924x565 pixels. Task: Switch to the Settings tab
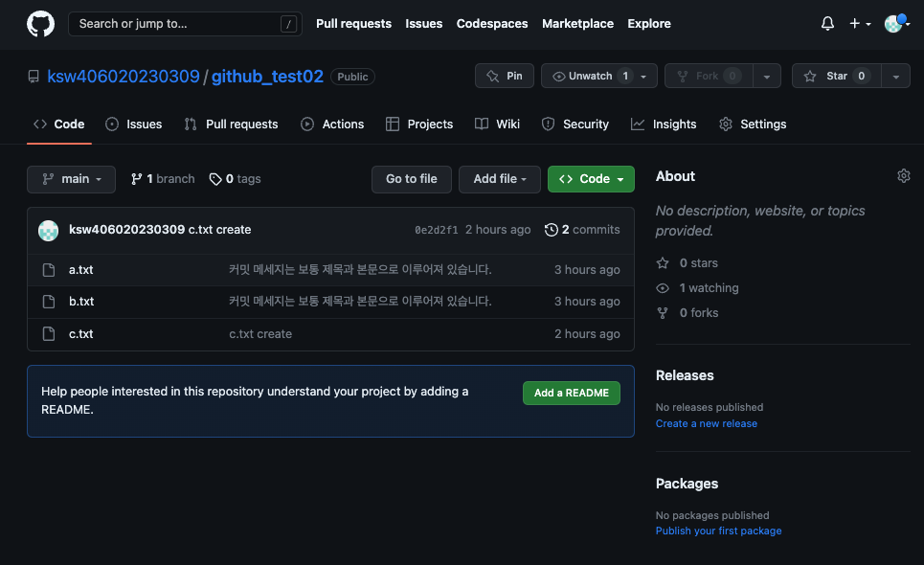coord(753,124)
